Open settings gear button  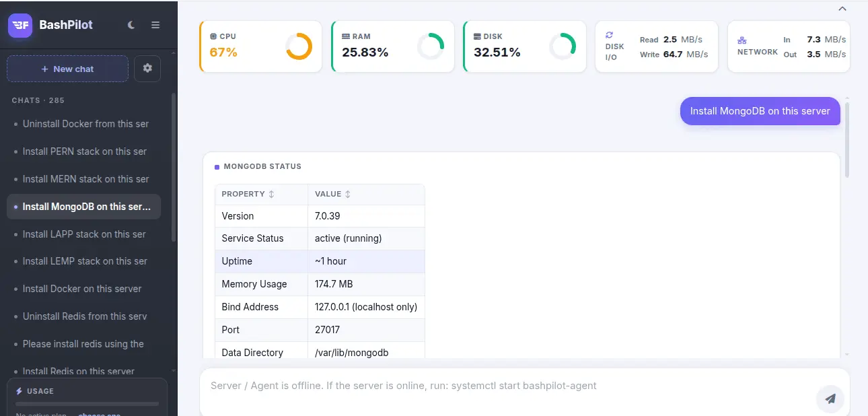[x=147, y=69]
